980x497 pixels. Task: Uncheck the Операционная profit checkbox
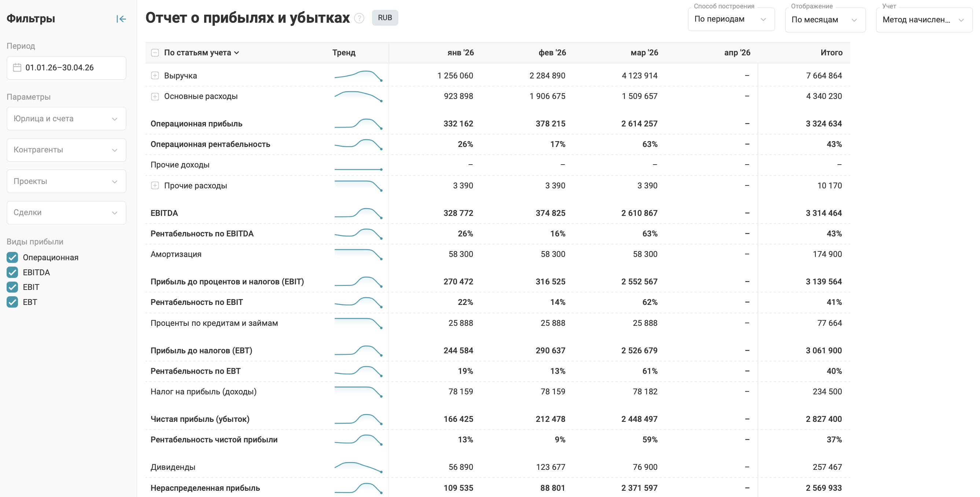coord(12,258)
